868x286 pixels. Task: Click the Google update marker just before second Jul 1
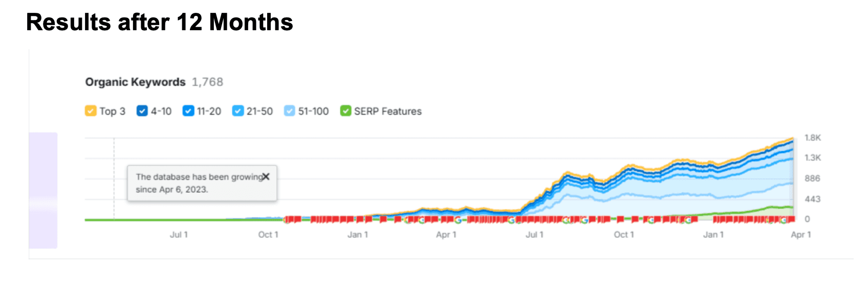(511, 220)
